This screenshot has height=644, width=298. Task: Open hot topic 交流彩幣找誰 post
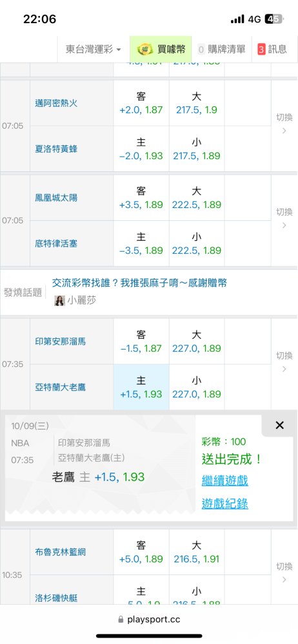click(139, 283)
